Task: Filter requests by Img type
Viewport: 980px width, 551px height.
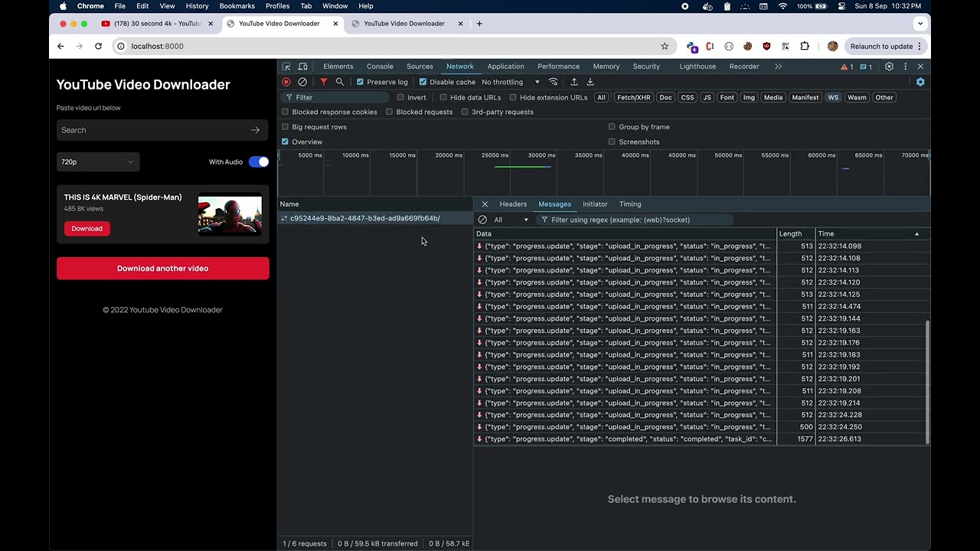Action: pos(749,97)
